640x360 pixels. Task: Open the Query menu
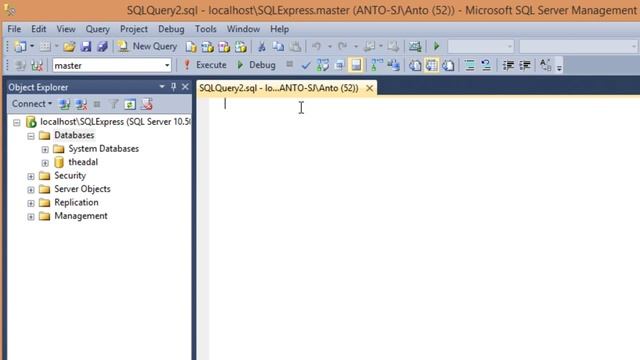97,29
